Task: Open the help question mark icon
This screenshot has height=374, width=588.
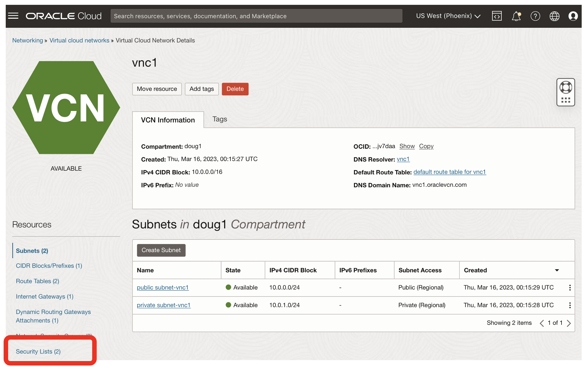Action: click(x=535, y=16)
